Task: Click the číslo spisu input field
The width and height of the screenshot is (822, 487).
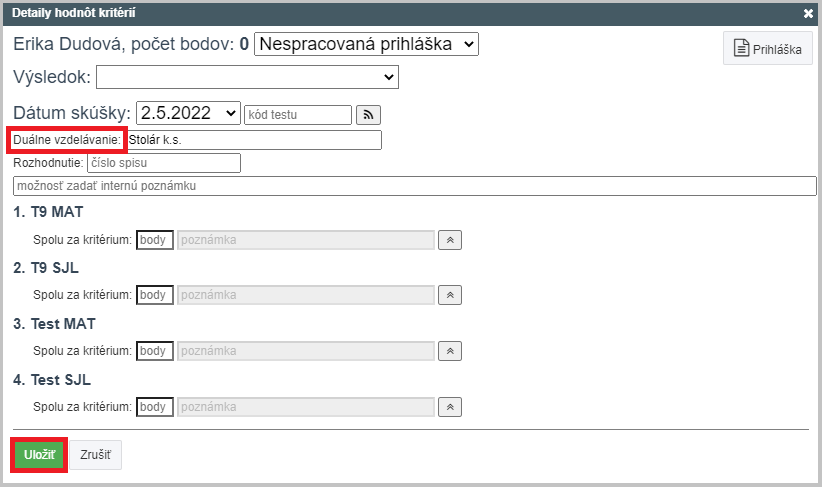Action: tap(164, 163)
